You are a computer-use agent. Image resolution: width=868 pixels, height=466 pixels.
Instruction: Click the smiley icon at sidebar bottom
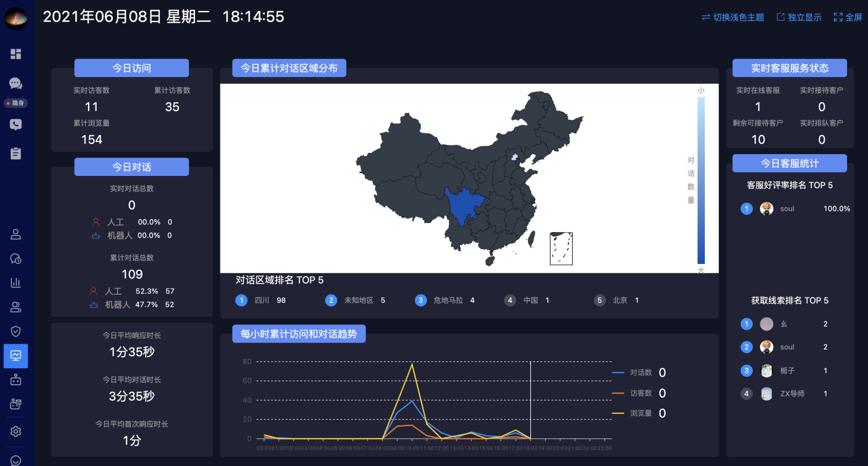(x=16, y=461)
